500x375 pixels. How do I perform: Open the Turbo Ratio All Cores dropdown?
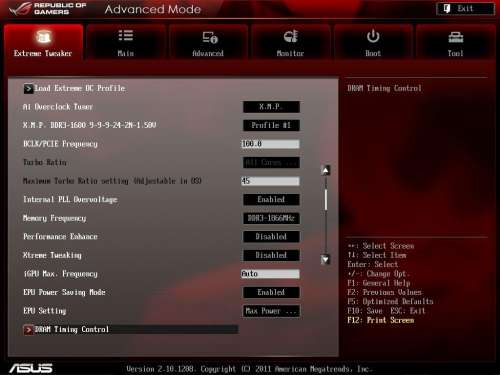click(x=271, y=163)
